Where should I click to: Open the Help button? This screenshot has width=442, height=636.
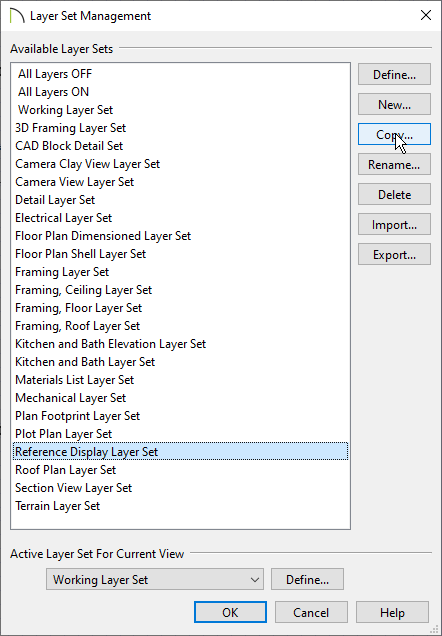click(392, 612)
